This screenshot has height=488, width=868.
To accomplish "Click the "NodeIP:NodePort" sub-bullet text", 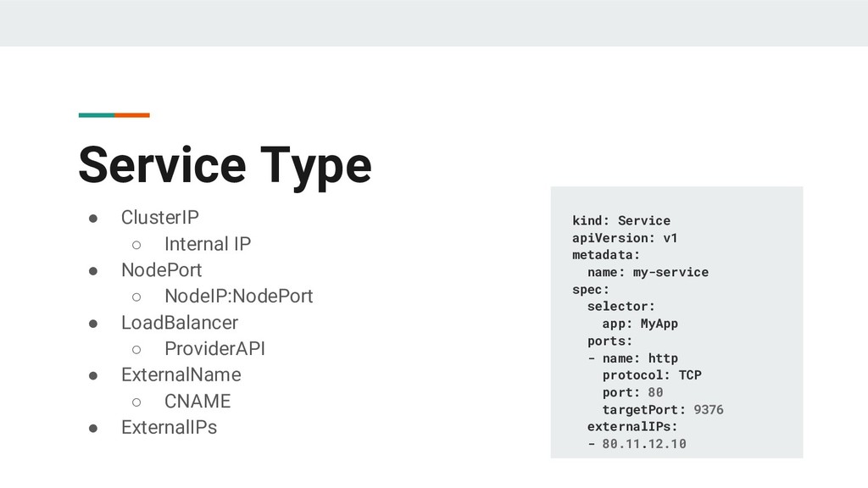I will click(238, 297).
